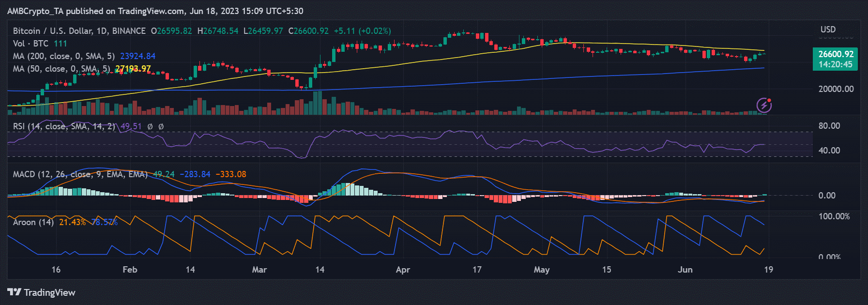Click the MACD line value −283.84

(x=195, y=174)
